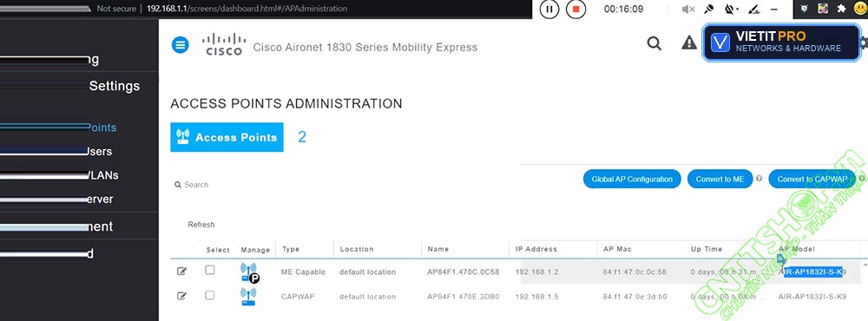Screen dimensions: 868x321
Task: Edit the AP84F1.470E.3DB0 access point row
Action: [181, 296]
